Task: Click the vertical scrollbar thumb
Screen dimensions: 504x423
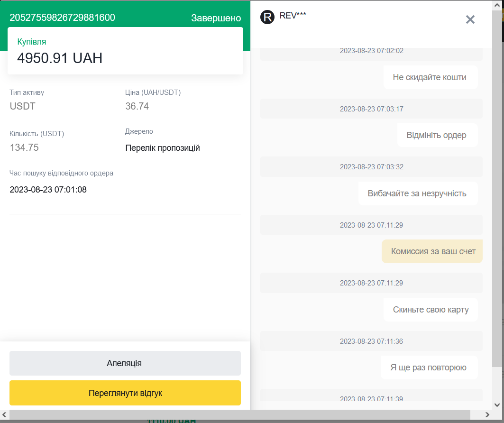Action: pos(497,188)
